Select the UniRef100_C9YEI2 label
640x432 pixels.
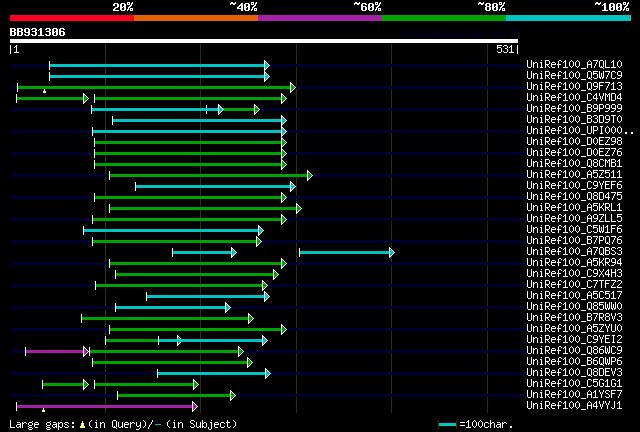(574, 340)
